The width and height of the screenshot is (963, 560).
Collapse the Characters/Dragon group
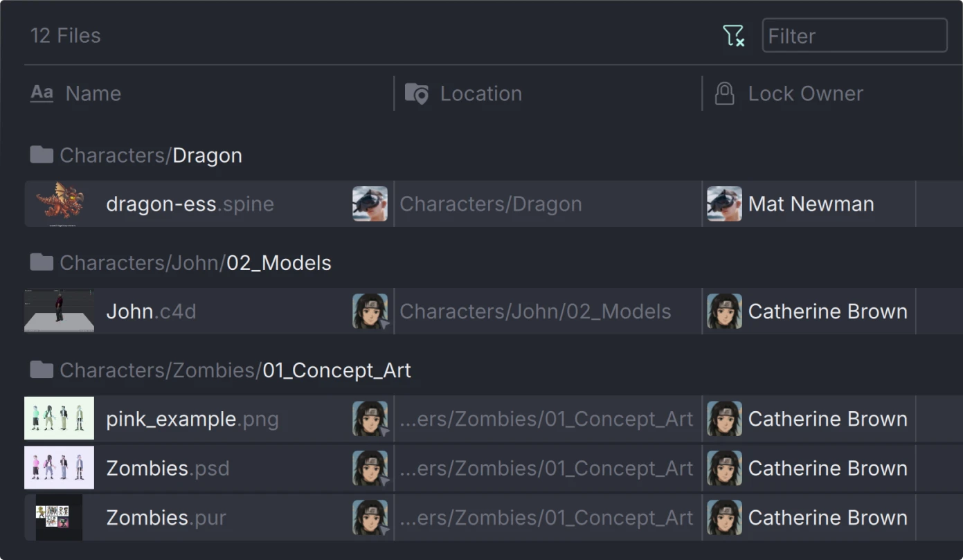coord(151,155)
